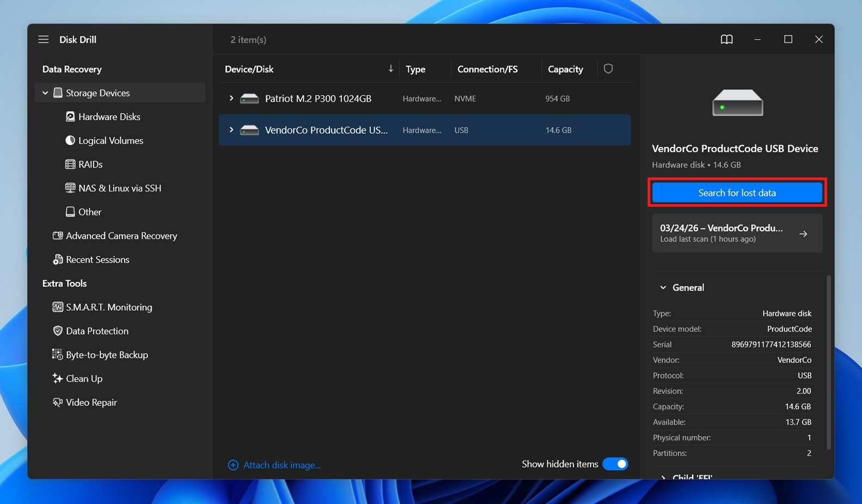Click the Byte-to-byte Backup icon

(58, 354)
